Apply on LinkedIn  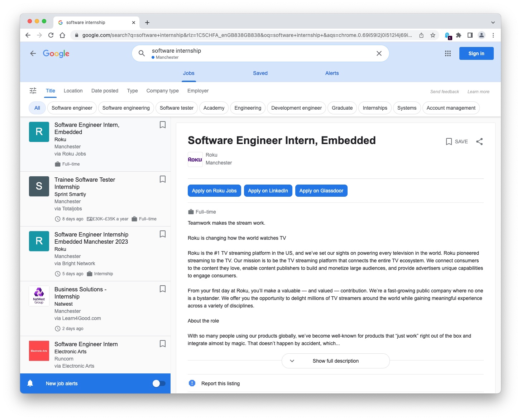click(268, 191)
